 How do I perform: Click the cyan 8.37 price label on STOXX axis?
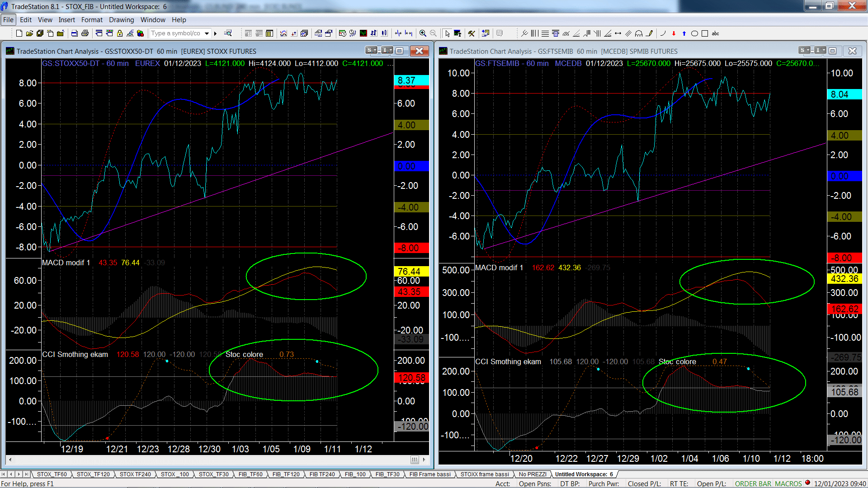(x=411, y=80)
